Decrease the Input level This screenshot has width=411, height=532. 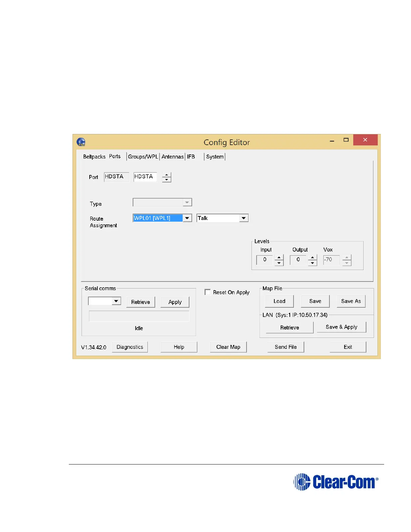tap(279, 263)
